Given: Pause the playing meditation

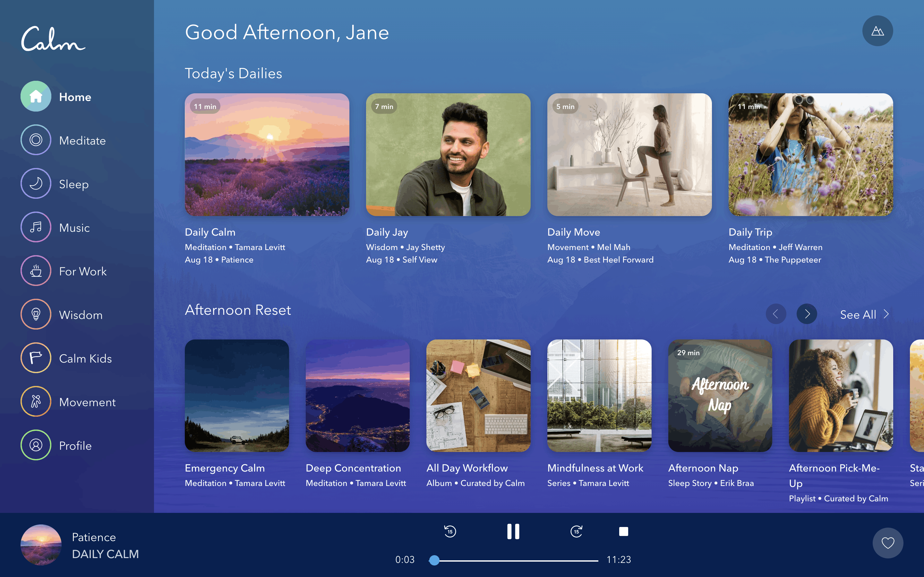Looking at the screenshot, I should point(513,531).
